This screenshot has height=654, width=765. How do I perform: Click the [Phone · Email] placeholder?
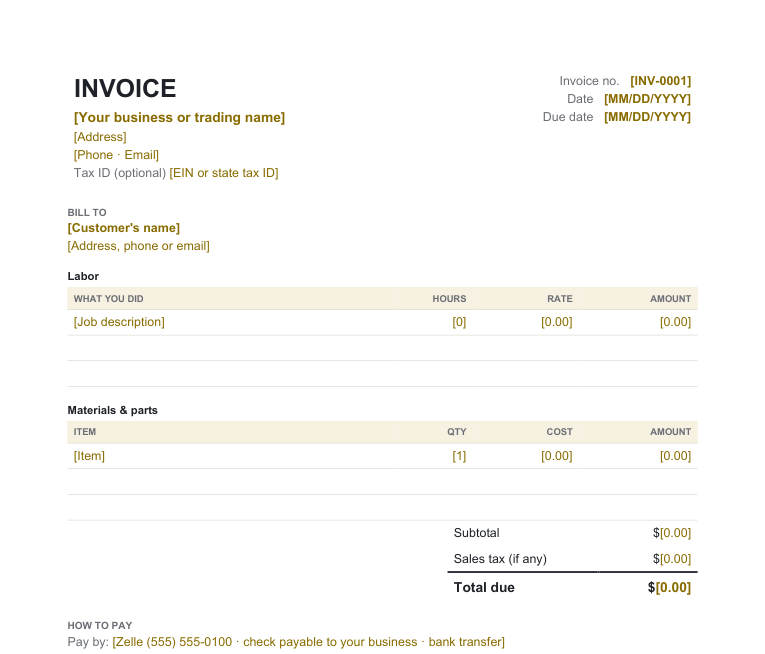tap(116, 155)
